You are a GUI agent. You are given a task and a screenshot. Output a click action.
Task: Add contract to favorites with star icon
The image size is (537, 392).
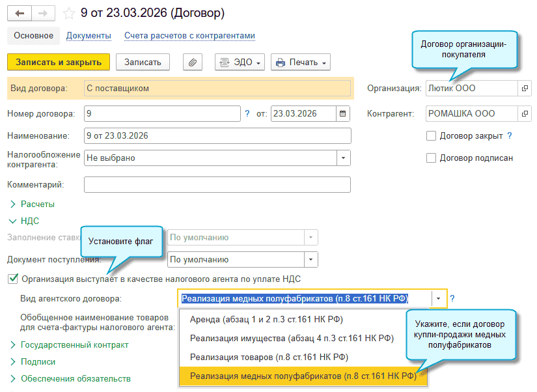click(x=69, y=13)
